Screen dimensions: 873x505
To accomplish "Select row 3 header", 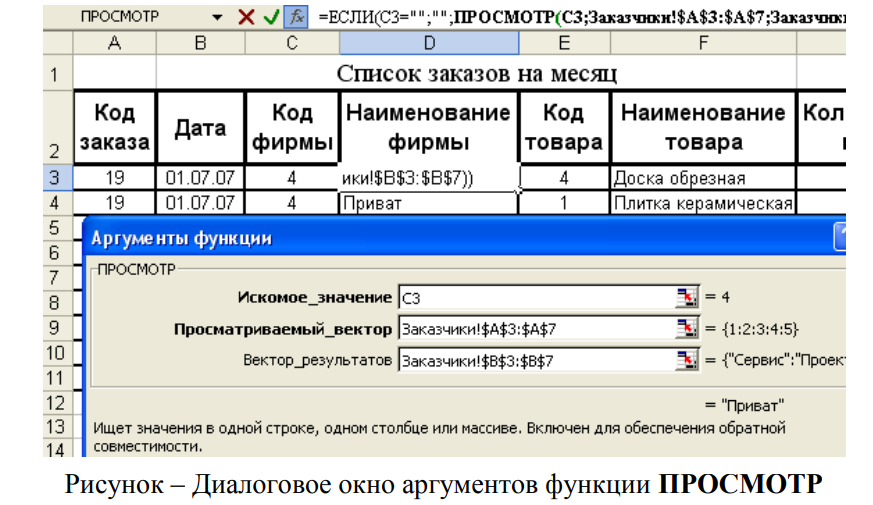I will [x=56, y=179].
